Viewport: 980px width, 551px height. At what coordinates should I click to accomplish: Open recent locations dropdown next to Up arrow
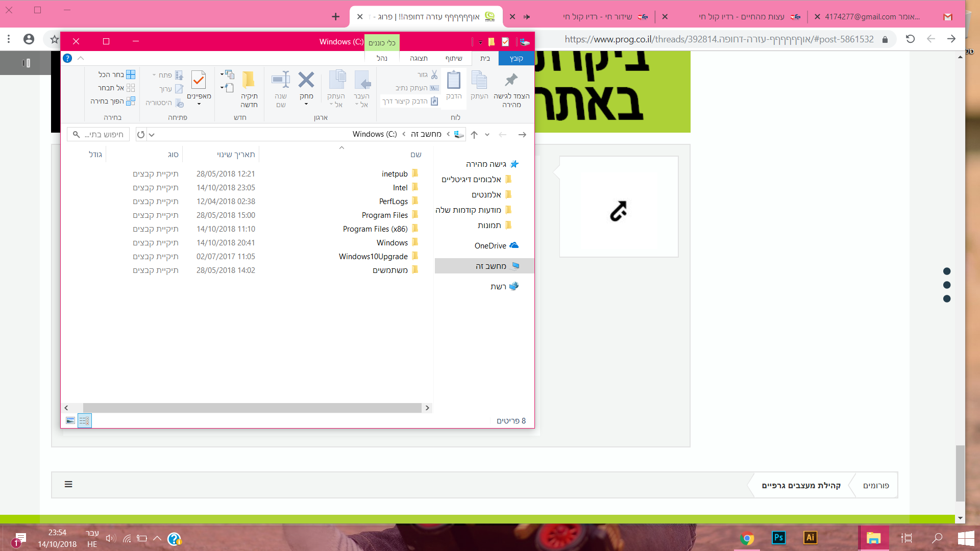pos(487,135)
